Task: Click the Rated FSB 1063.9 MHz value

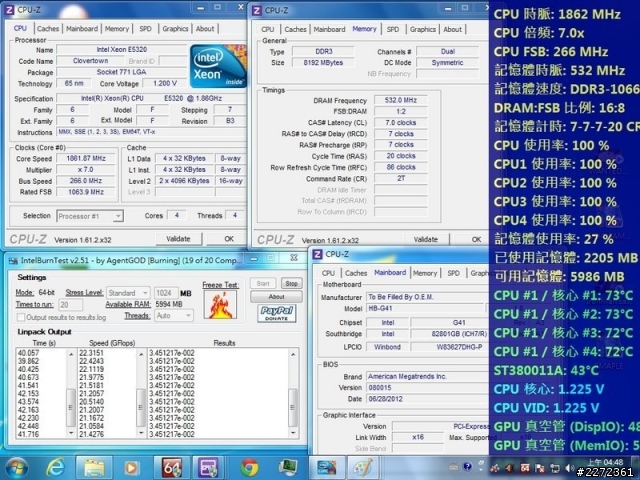Action: click(x=86, y=192)
